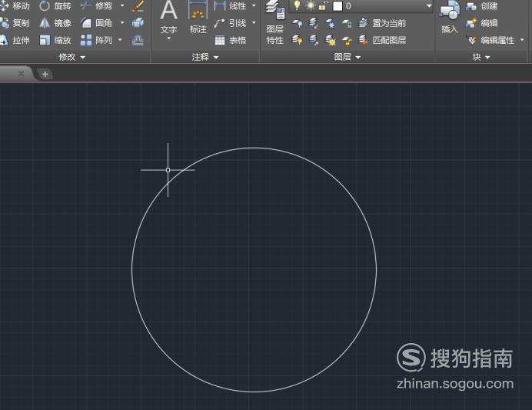Click the layer lock icon in first row
Viewport: 532px width, 410px height.
(x=347, y=23)
